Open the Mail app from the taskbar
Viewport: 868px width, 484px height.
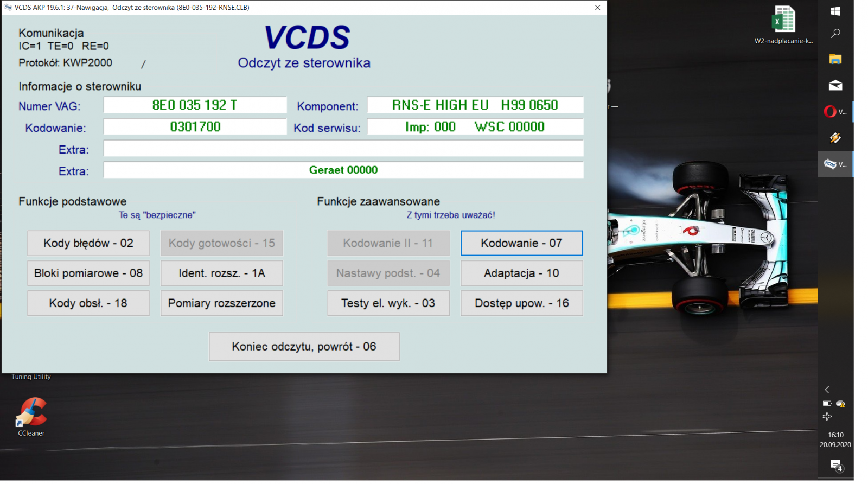[x=835, y=85]
